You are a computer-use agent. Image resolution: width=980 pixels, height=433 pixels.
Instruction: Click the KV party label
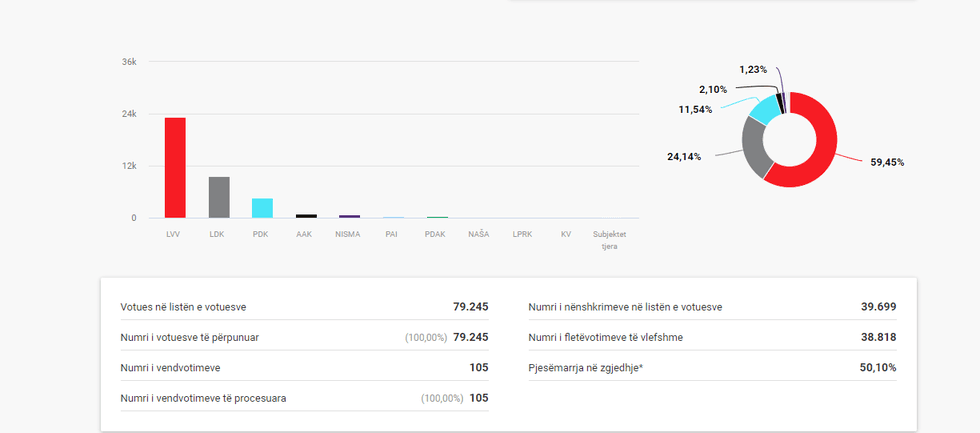566,234
